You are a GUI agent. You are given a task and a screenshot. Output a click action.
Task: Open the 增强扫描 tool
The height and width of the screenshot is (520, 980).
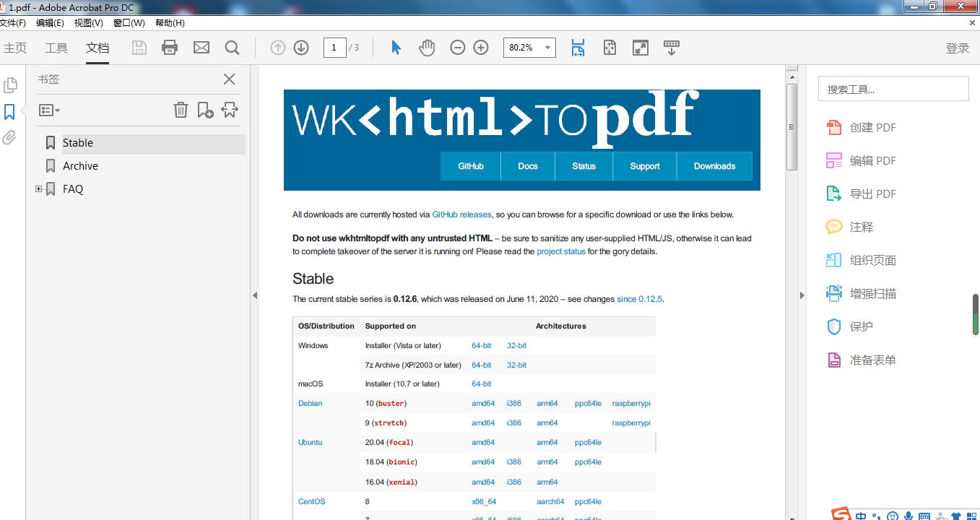[861, 294]
